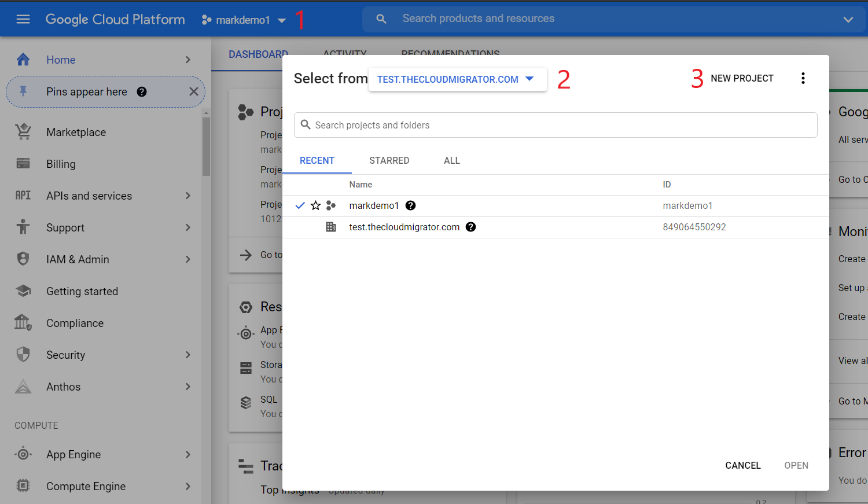Open the three-dot more options menu

pyautogui.click(x=803, y=78)
